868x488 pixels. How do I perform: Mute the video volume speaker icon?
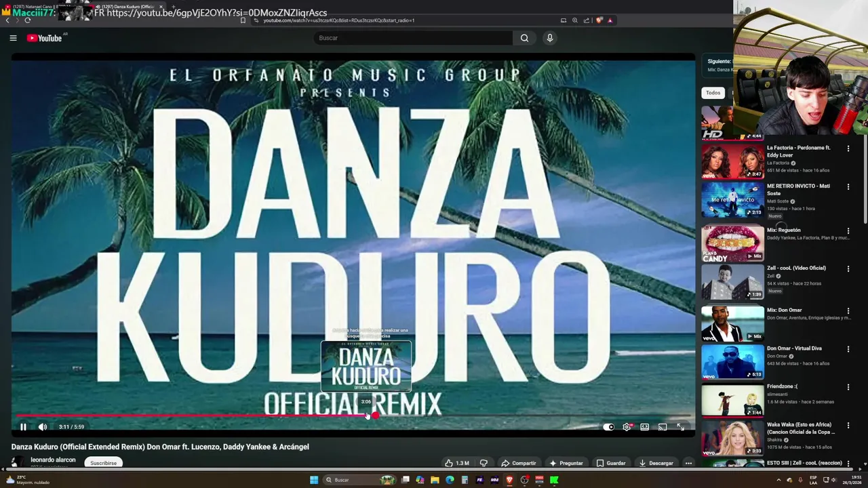point(43,427)
